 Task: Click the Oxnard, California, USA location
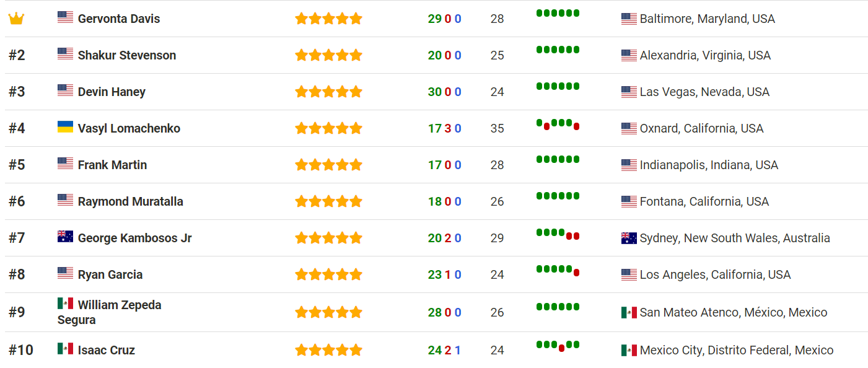(x=701, y=128)
